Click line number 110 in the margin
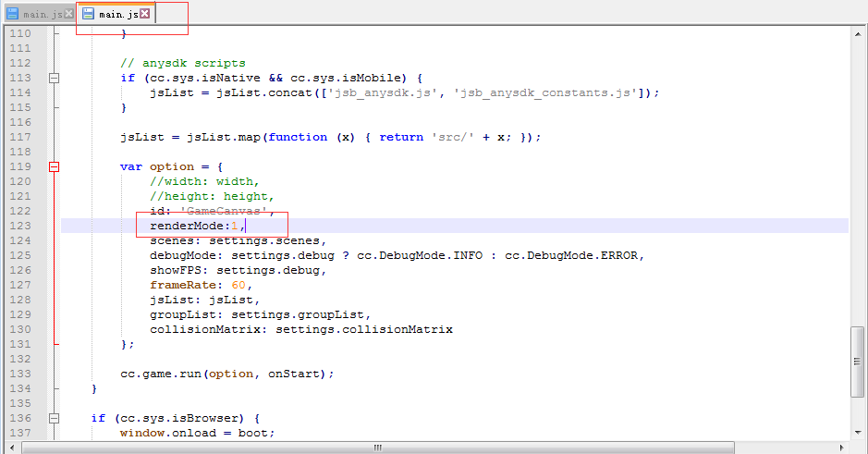Viewport: 868px width, 454px height. pos(20,34)
